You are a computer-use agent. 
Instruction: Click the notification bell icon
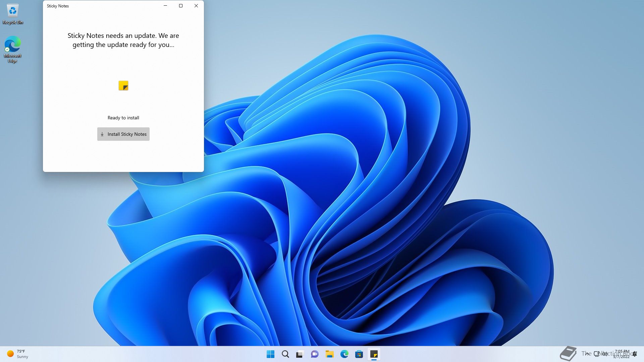[x=635, y=354]
